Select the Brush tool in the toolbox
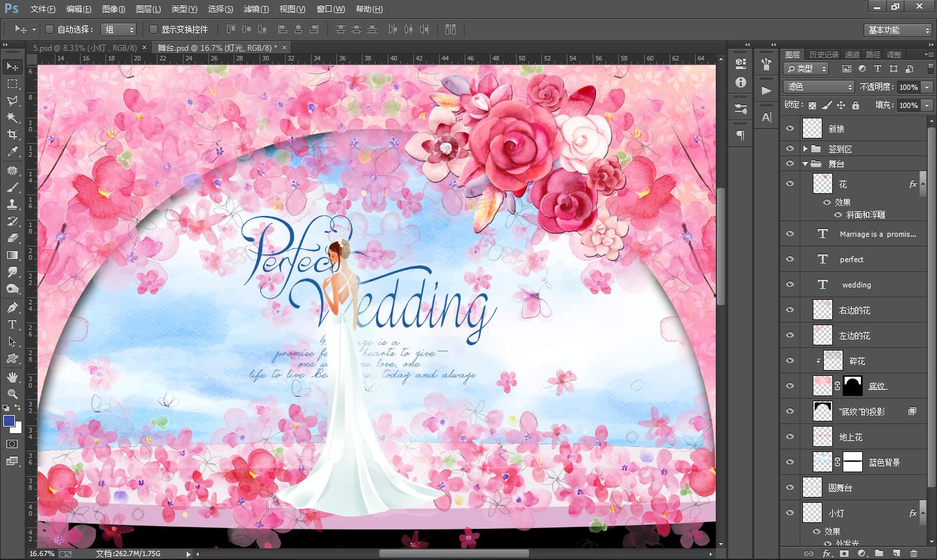Screen dimensions: 937x560 coord(12,187)
